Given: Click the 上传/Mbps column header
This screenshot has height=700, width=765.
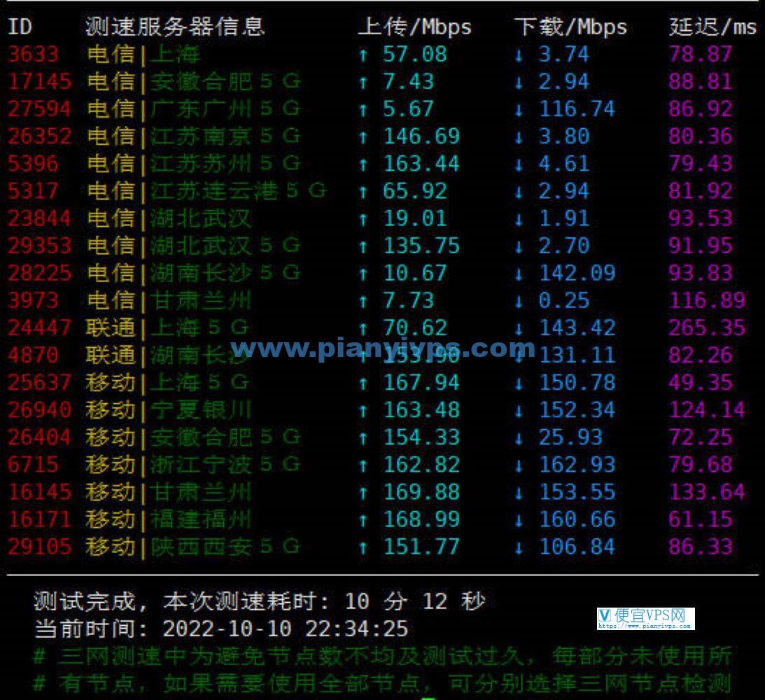Looking at the screenshot, I should (415, 27).
